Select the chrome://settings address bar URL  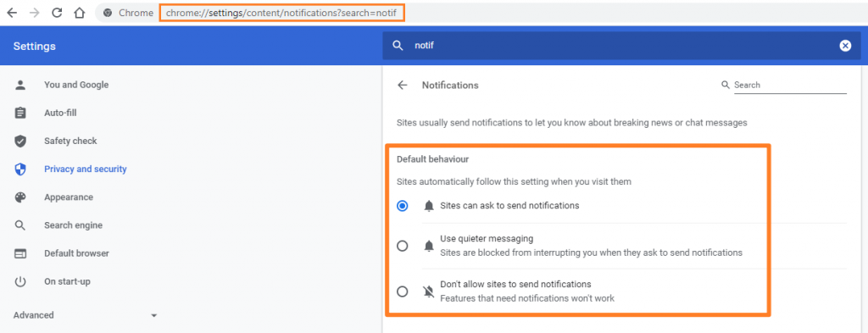[x=281, y=13]
